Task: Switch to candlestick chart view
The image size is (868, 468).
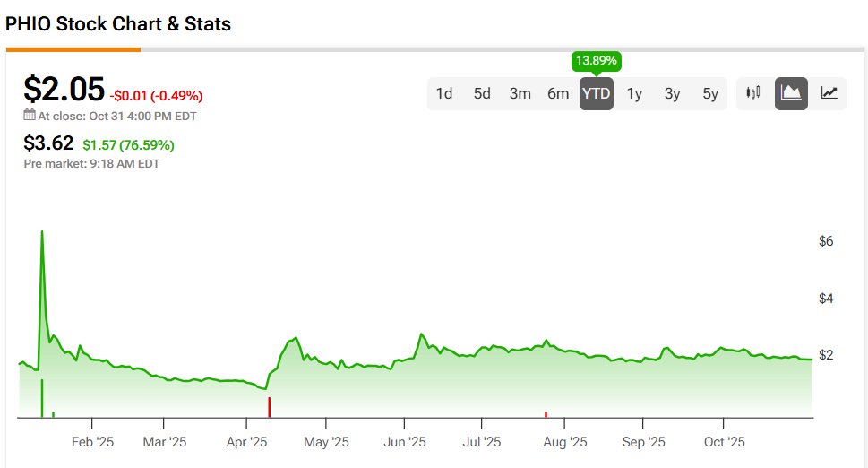Action: click(753, 93)
